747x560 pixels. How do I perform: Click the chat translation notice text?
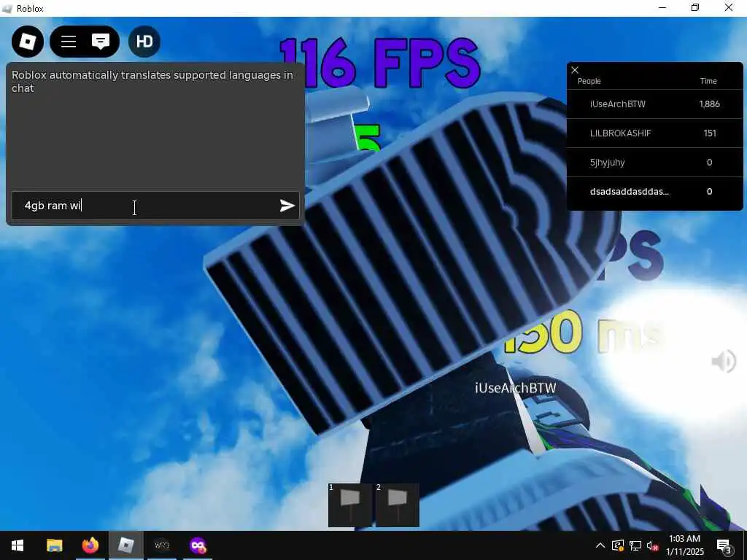pyautogui.click(x=152, y=82)
